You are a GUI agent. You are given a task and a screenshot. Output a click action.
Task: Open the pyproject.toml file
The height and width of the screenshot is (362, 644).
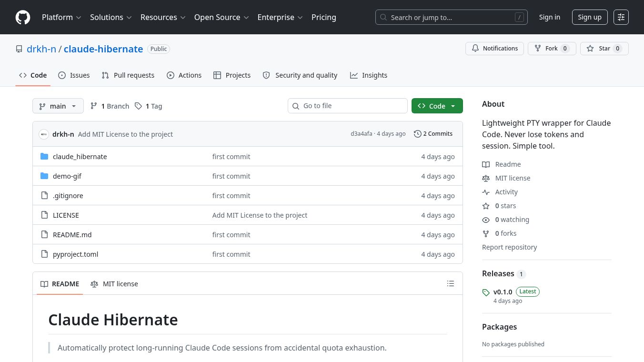click(75, 254)
